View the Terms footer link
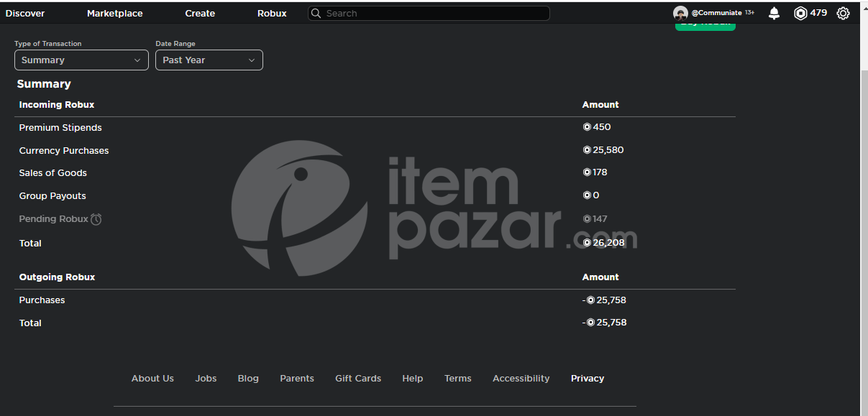This screenshot has width=868, height=416. (x=458, y=379)
